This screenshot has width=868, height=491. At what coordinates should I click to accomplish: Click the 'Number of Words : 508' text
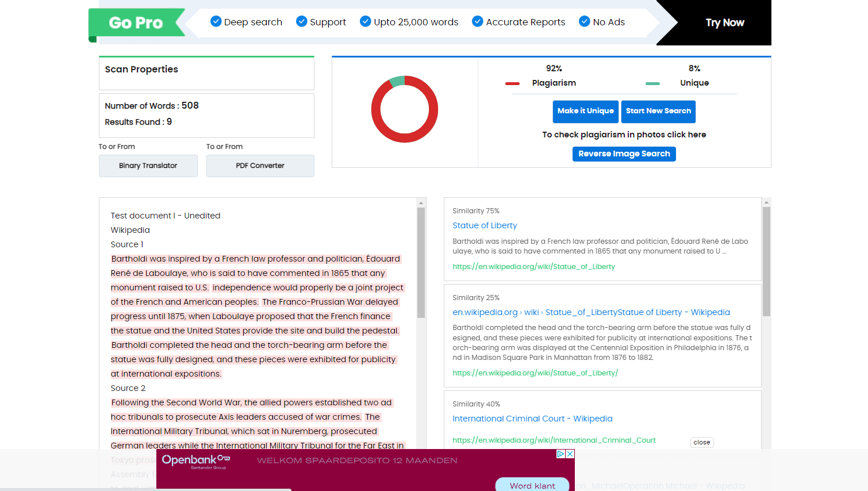[152, 106]
